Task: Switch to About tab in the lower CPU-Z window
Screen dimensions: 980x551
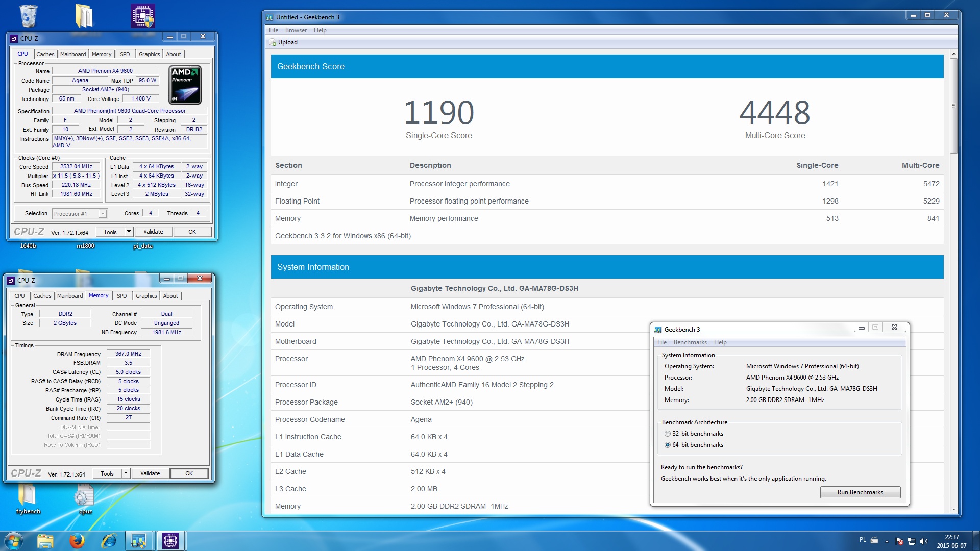Action: click(x=170, y=296)
